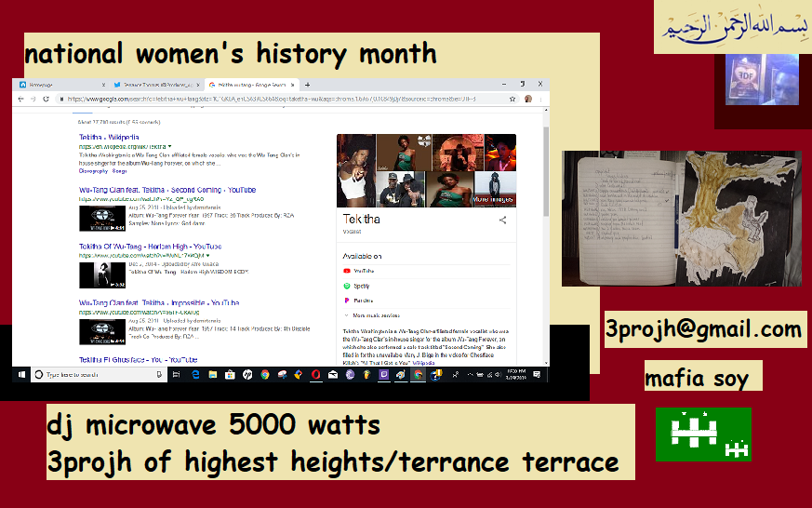This screenshot has height=508, width=812.
Task: Click More images in the knowledge panel
Action: point(492,199)
